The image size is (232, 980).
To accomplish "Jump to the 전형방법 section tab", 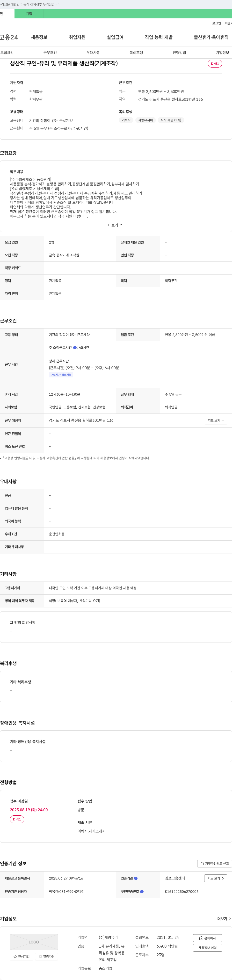I will 179,53.
